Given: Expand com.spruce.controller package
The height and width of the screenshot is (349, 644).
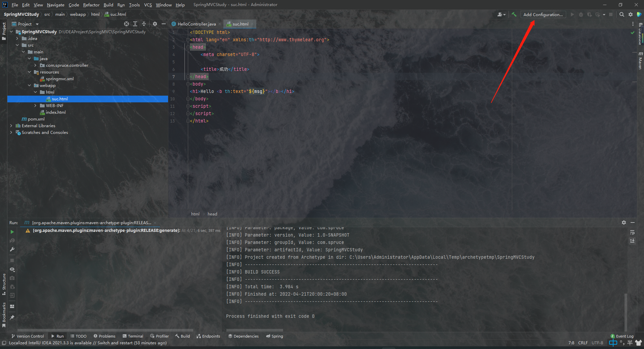Looking at the screenshot, I should tap(36, 65).
